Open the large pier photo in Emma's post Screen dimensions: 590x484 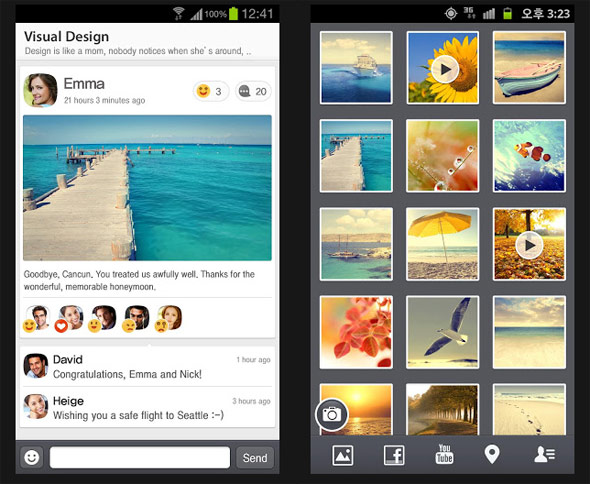pyautogui.click(x=147, y=188)
